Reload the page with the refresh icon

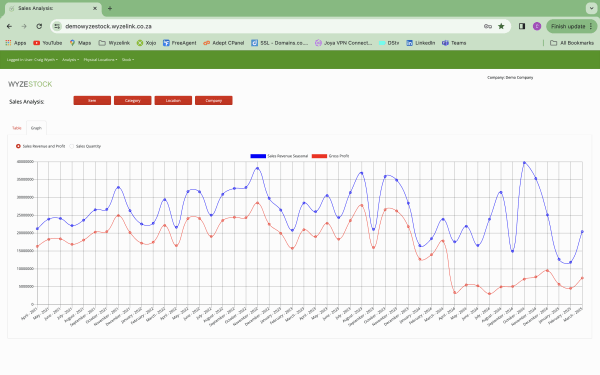click(x=39, y=26)
